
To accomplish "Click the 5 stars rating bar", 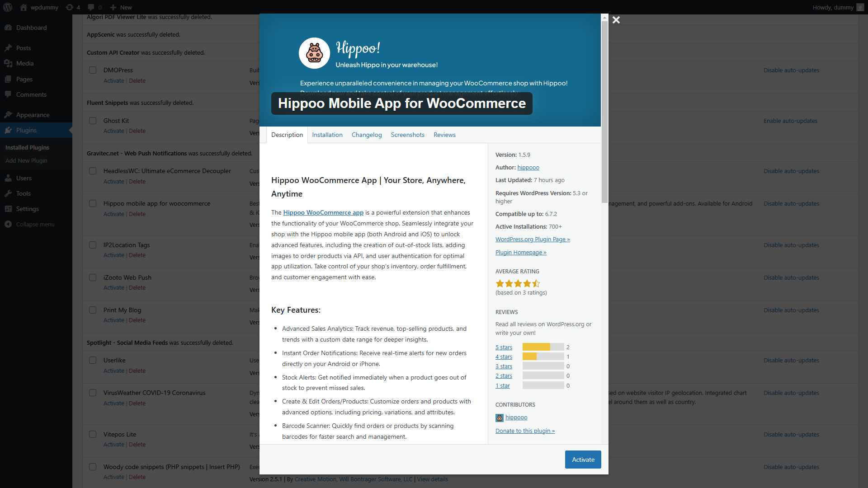I will click(x=543, y=347).
